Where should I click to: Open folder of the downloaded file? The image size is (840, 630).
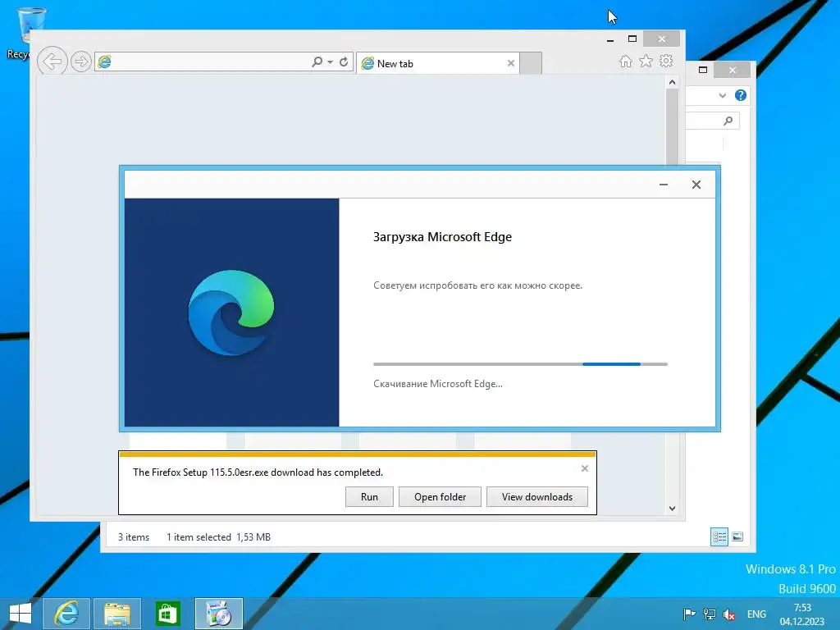coord(440,497)
